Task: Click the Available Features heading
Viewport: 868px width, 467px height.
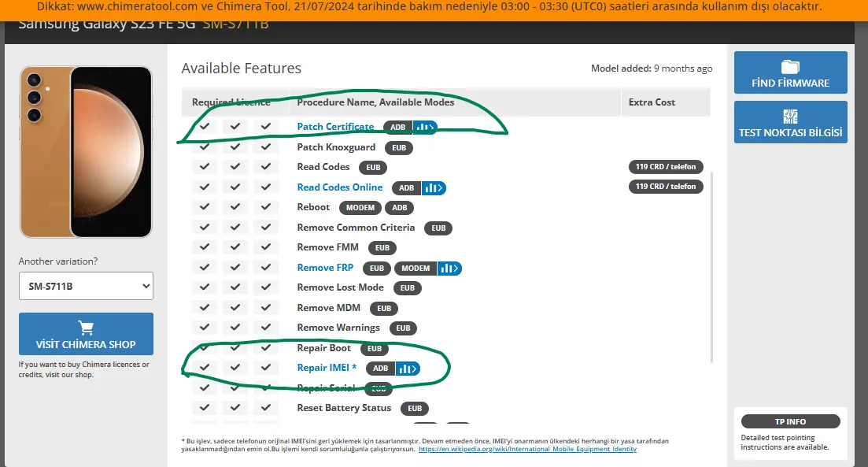Action: (242, 69)
